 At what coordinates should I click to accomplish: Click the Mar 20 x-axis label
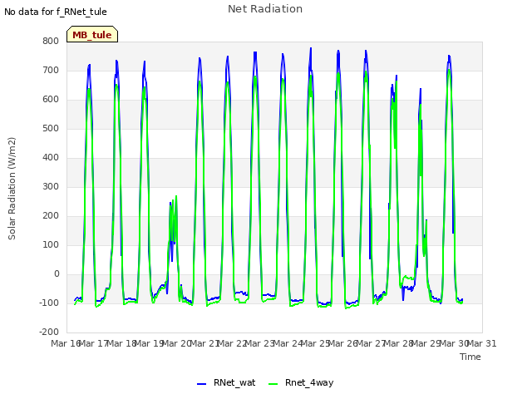click(176, 343)
